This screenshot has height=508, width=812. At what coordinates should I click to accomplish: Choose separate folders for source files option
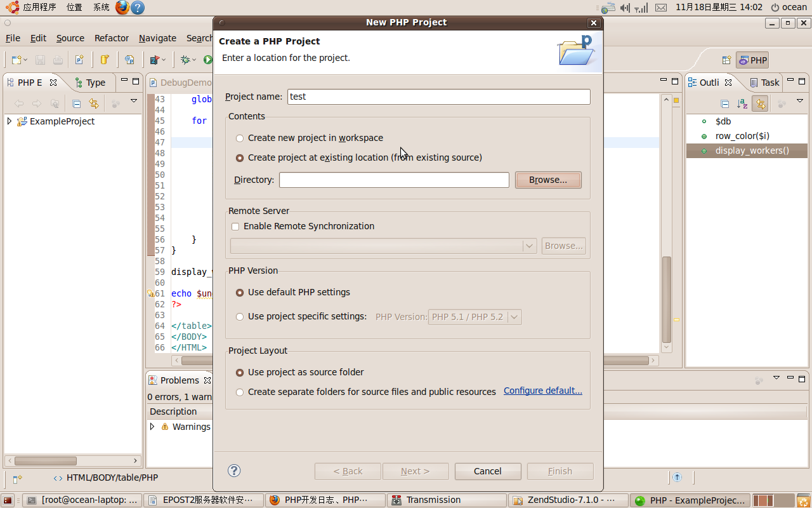tap(240, 392)
